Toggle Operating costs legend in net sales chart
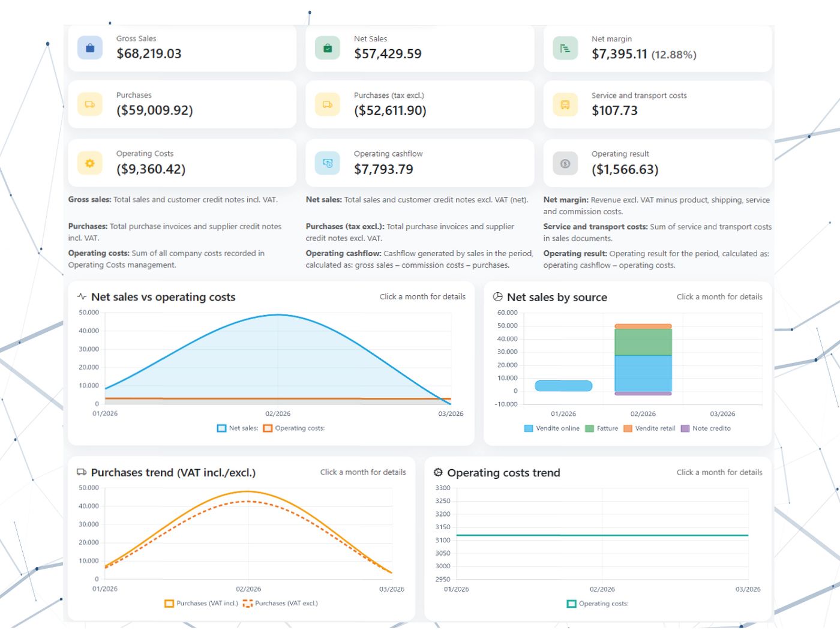The width and height of the screenshot is (840, 630). [x=294, y=428]
